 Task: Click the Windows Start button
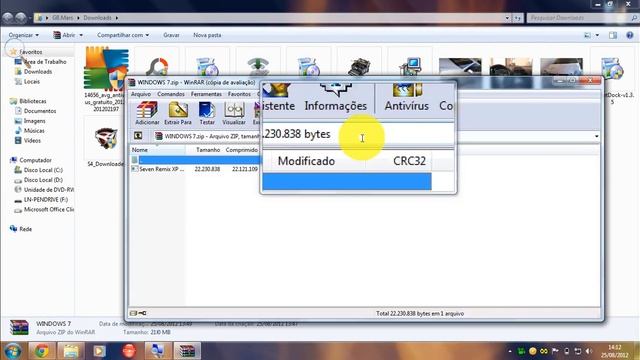click(x=12, y=351)
